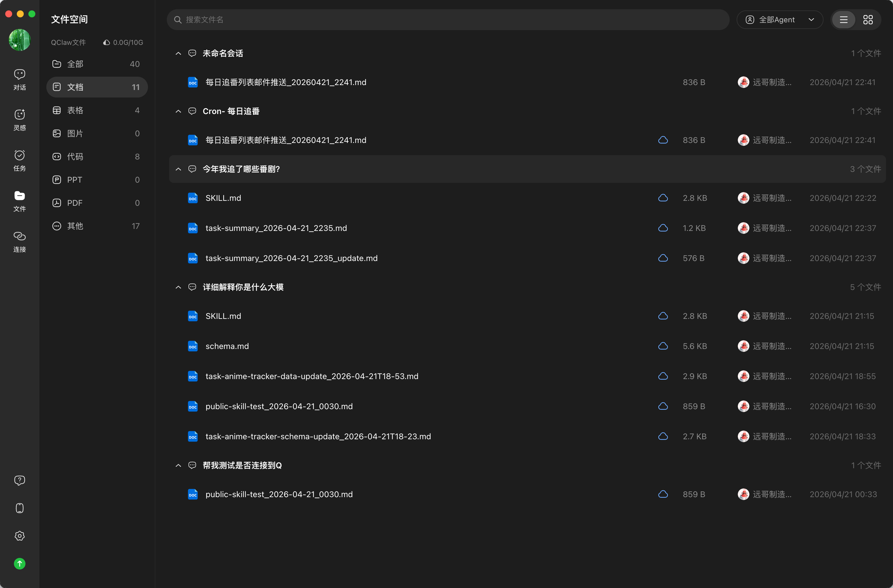Click the help question mark icon

point(19,480)
